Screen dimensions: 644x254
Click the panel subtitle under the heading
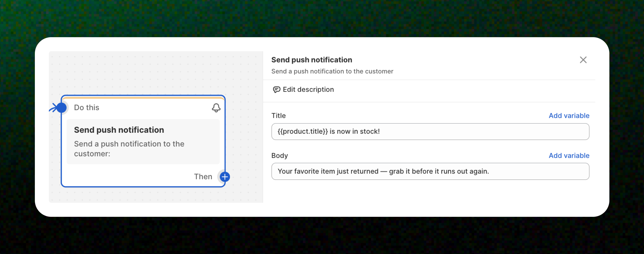pyautogui.click(x=332, y=71)
